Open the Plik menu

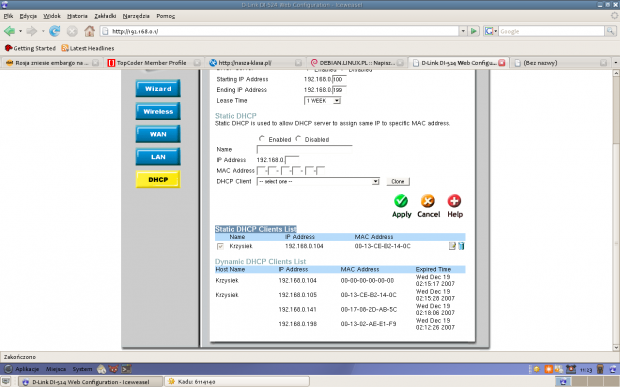click(8, 16)
